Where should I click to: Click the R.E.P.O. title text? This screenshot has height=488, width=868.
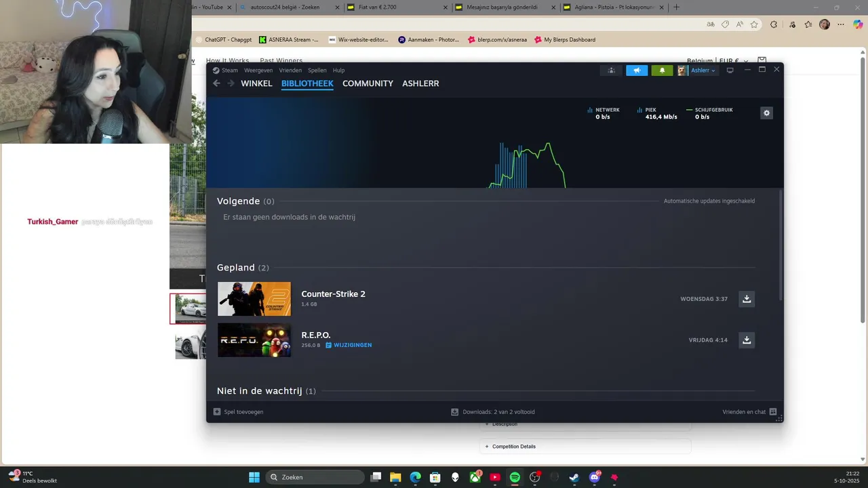tap(316, 335)
